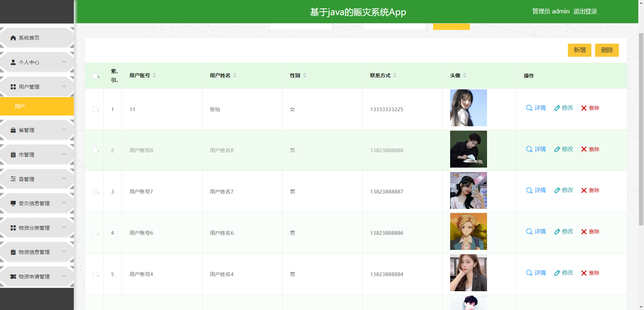Click the grid icon beside 用户管理
644x310 pixels.
click(x=13, y=87)
